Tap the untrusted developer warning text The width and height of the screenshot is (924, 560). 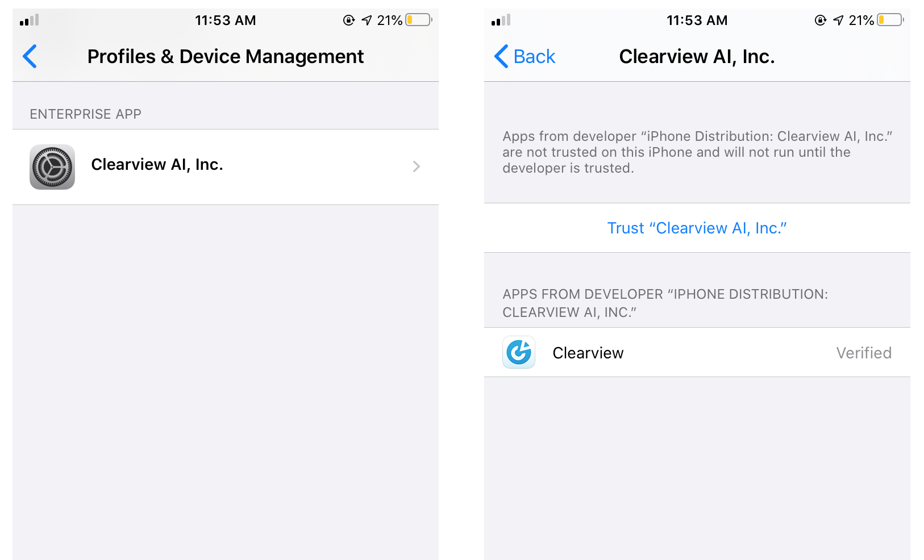tap(697, 152)
